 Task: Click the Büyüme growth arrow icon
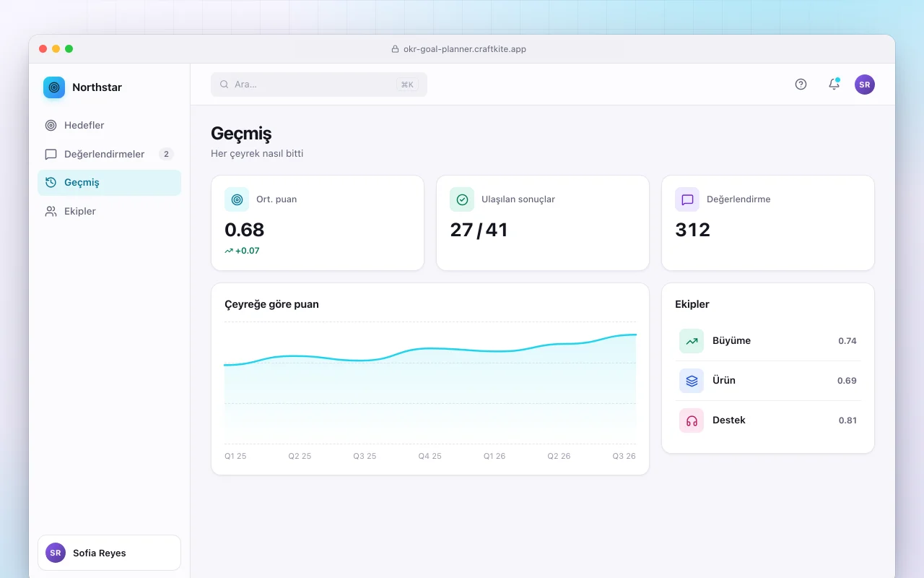coord(692,341)
